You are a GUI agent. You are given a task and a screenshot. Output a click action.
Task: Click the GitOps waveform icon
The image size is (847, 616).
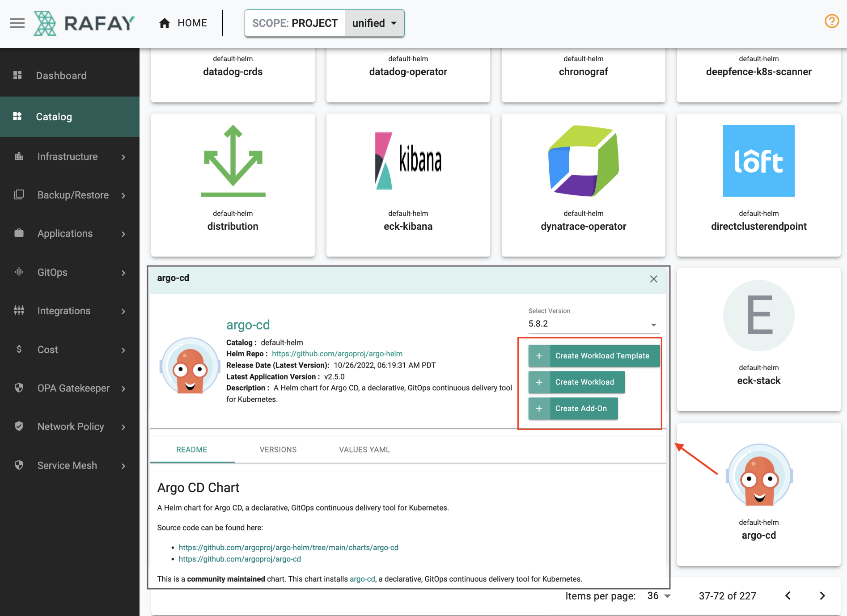click(x=19, y=272)
